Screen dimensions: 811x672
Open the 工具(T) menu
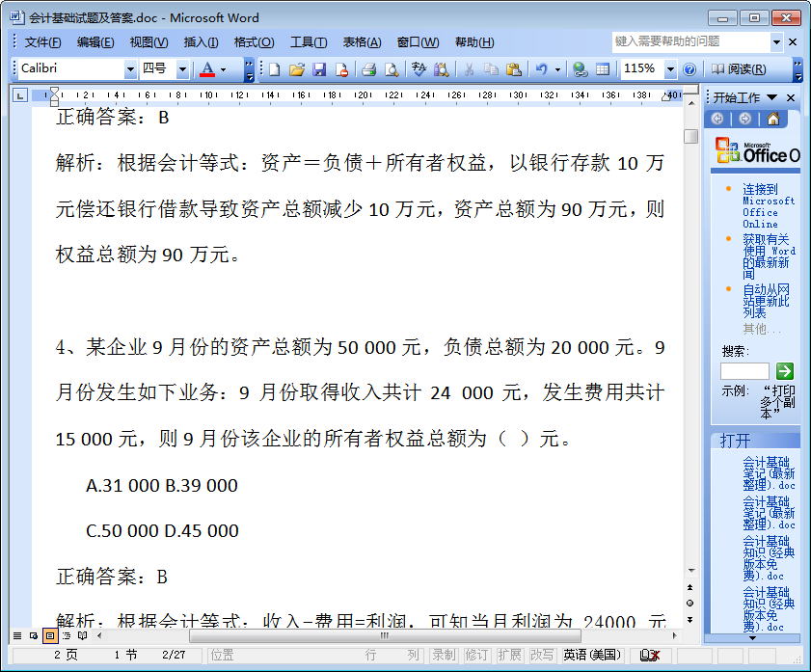click(x=308, y=42)
